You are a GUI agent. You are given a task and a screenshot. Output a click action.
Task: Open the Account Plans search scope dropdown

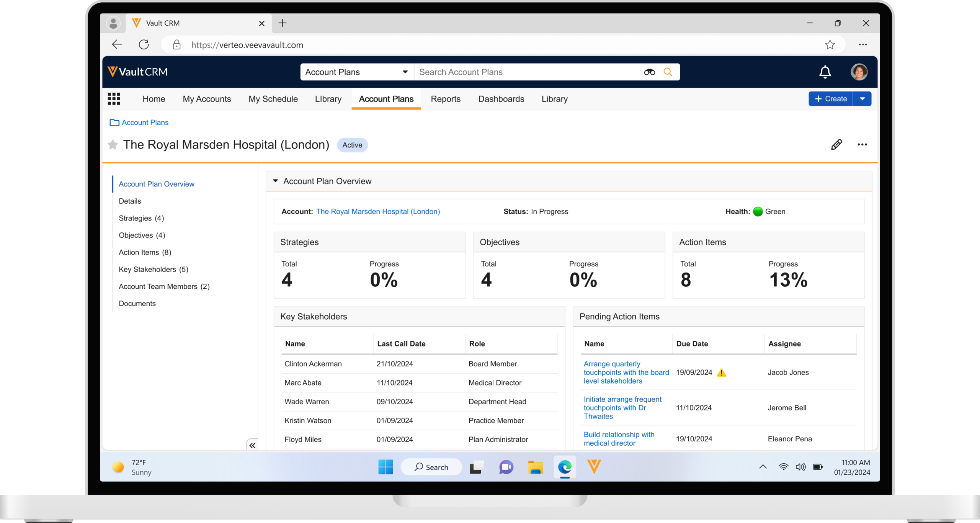pyautogui.click(x=357, y=72)
